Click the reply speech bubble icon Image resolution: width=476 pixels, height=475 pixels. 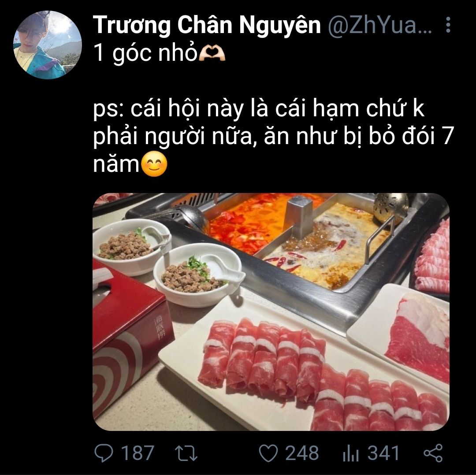(x=104, y=453)
